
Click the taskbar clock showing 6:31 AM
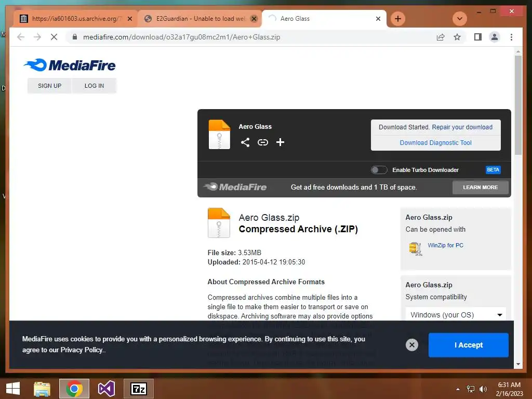[509, 389]
